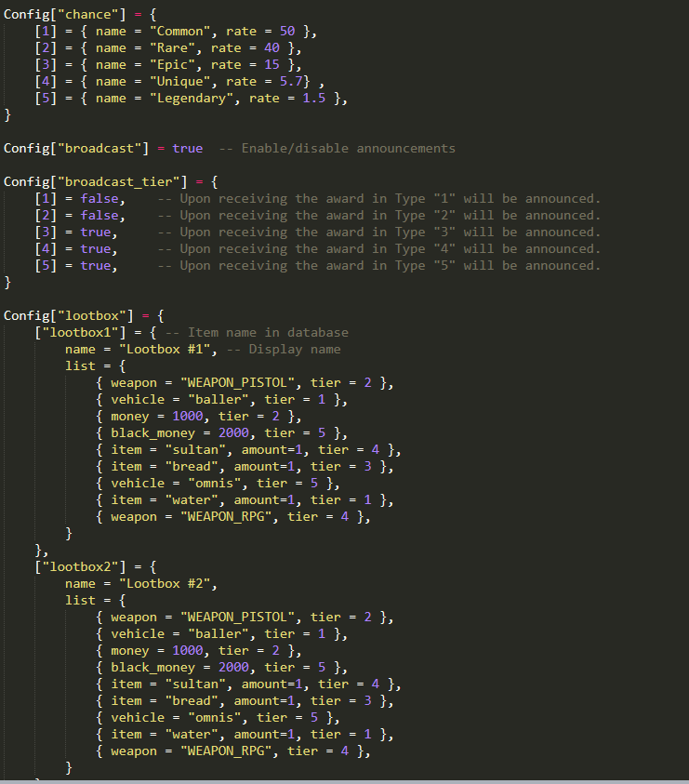The width and height of the screenshot is (689, 784).
Task: Click the Config["lootbox"] declaration
Action: point(84,316)
